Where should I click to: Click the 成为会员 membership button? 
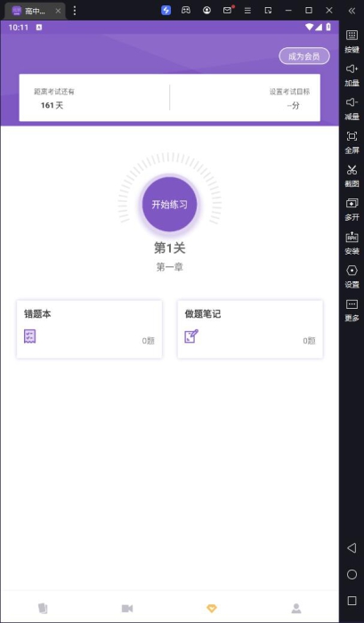pyautogui.click(x=304, y=56)
